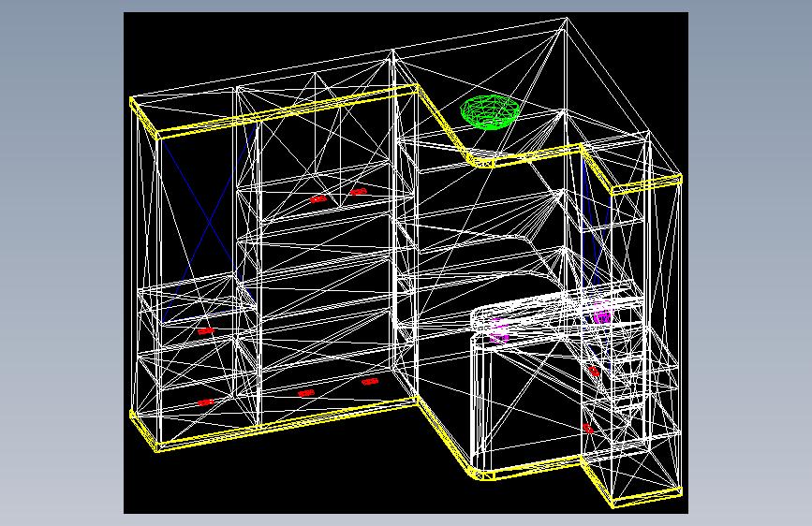812x526 pixels.
Task: Select the green wireframe bowl object
Action: click(x=490, y=111)
